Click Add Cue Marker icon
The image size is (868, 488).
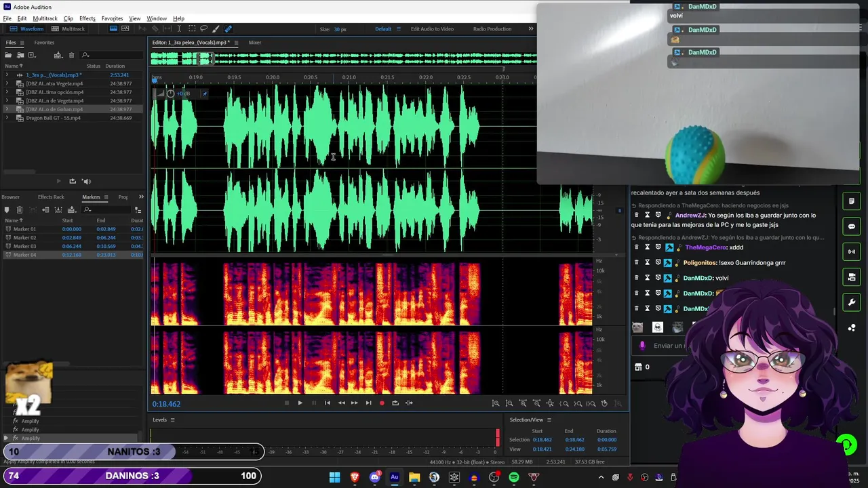[7, 210]
